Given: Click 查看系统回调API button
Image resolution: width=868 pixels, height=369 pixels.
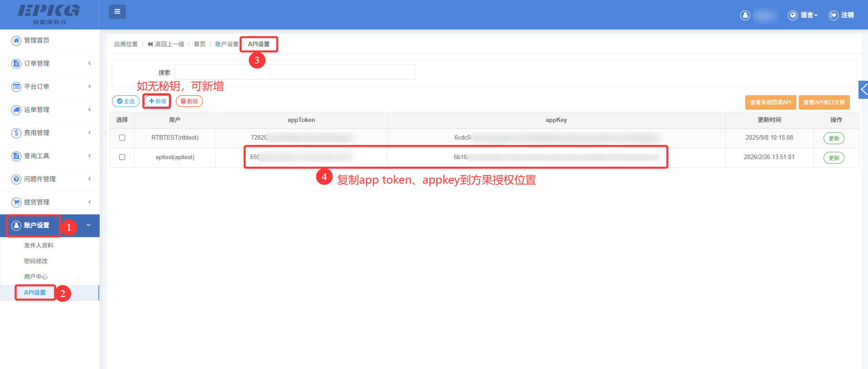Looking at the screenshot, I should 771,102.
